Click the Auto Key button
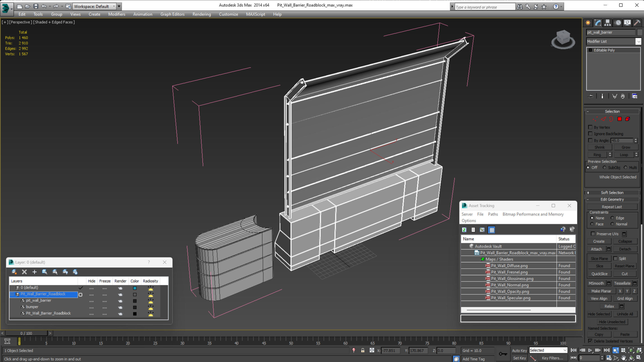The image size is (644, 362). (519, 350)
